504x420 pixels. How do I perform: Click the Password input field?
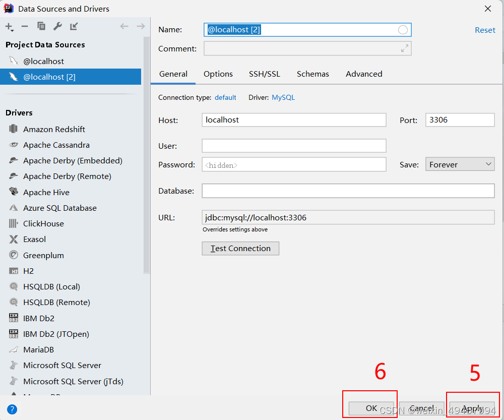294,164
